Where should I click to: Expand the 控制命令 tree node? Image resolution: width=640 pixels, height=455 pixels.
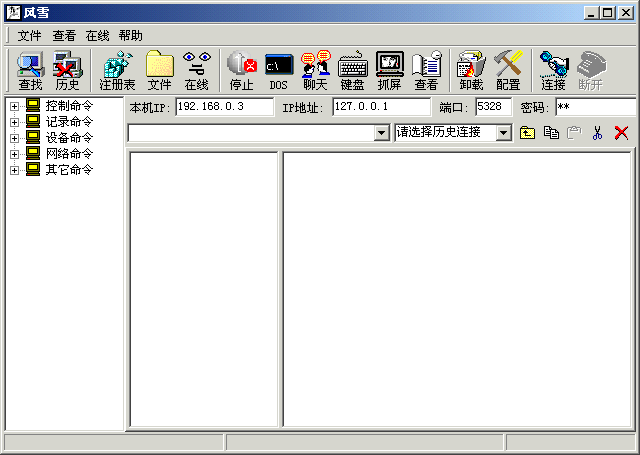coord(15,106)
